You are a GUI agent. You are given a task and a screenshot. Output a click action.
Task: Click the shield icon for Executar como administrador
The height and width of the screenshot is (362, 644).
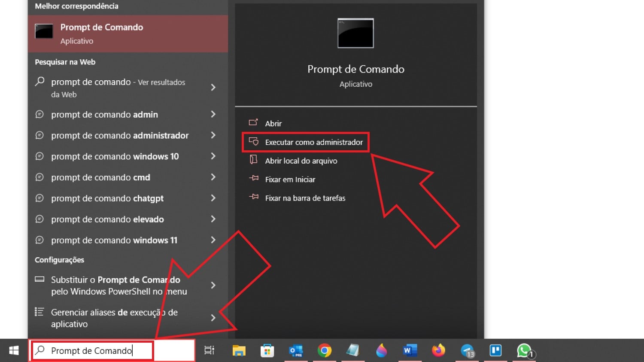[254, 141]
